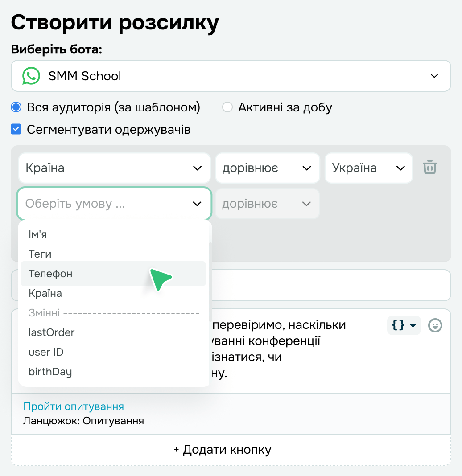
Task: Choose Телефон from the condition list
Action: click(x=50, y=274)
